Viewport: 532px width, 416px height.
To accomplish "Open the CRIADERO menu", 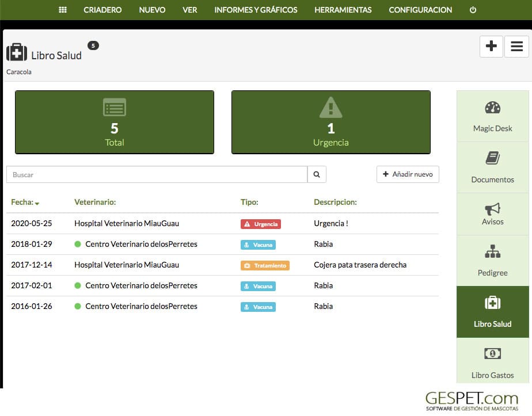I will click(x=102, y=10).
